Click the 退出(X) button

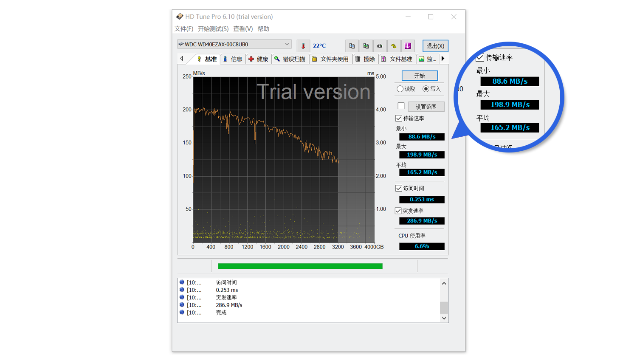pos(435,46)
